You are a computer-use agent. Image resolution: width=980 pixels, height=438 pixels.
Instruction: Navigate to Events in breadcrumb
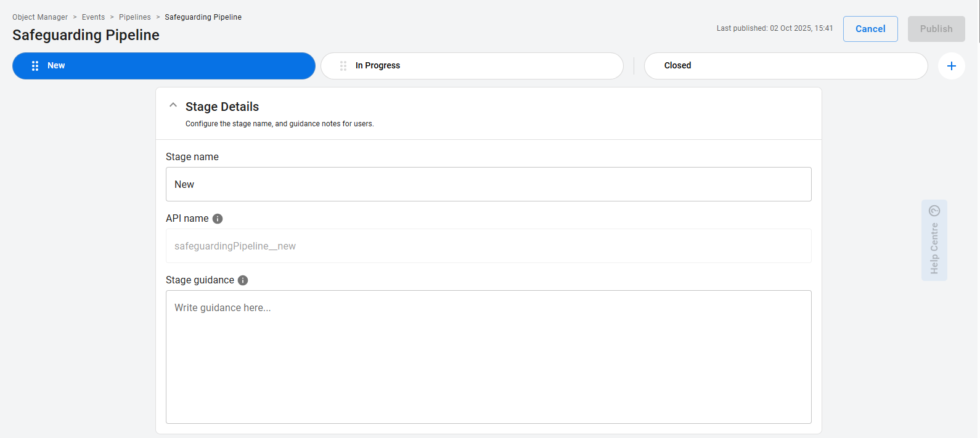click(93, 17)
